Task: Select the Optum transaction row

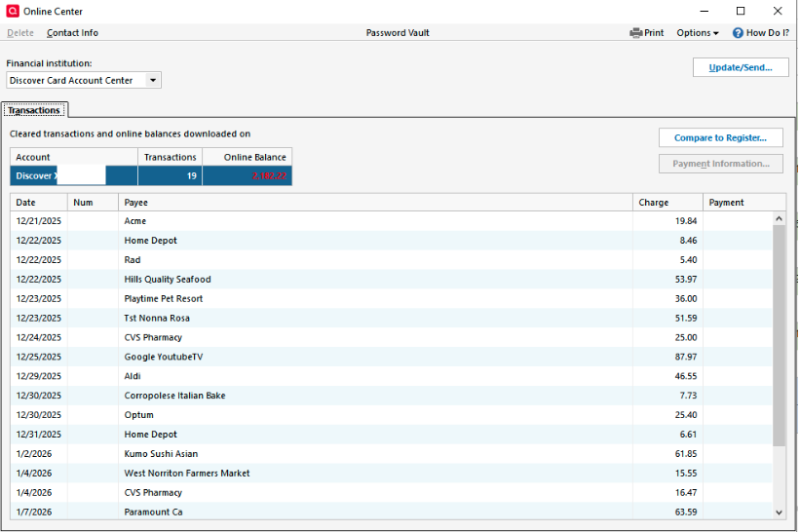Action: coord(391,415)
